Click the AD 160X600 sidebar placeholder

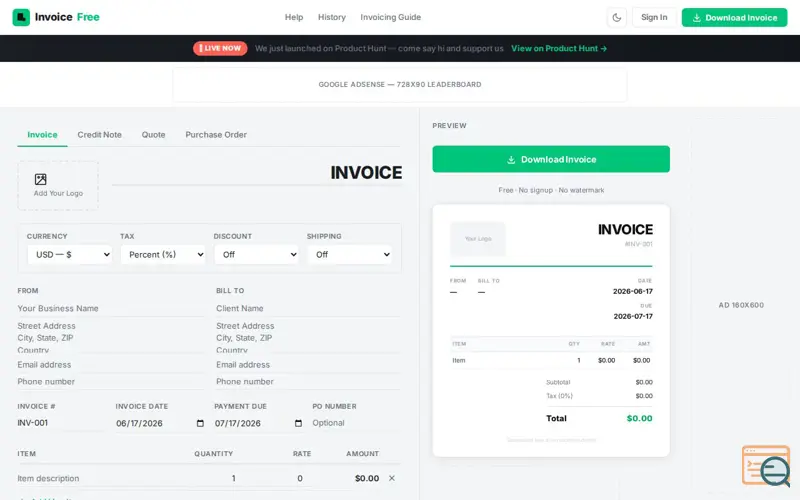pos(741,305)
